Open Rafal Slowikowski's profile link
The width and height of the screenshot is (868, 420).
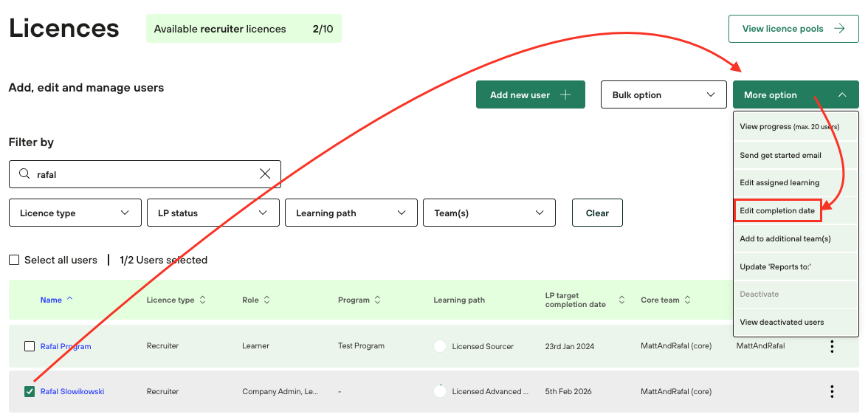[x=72, y=391]
